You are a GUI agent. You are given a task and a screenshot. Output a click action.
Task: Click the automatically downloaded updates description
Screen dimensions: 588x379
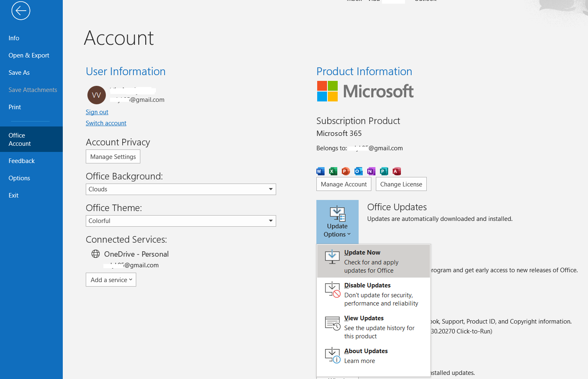(440, 219)
